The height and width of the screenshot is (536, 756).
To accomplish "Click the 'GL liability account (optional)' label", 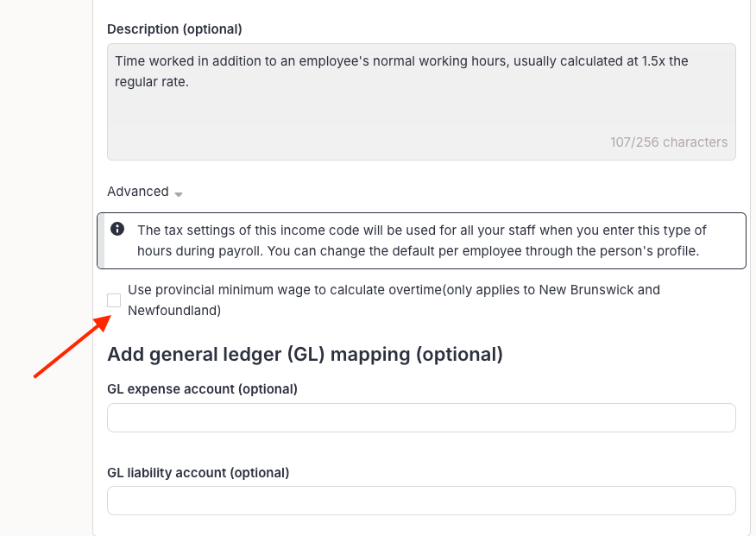I will (x=198, y=473).
